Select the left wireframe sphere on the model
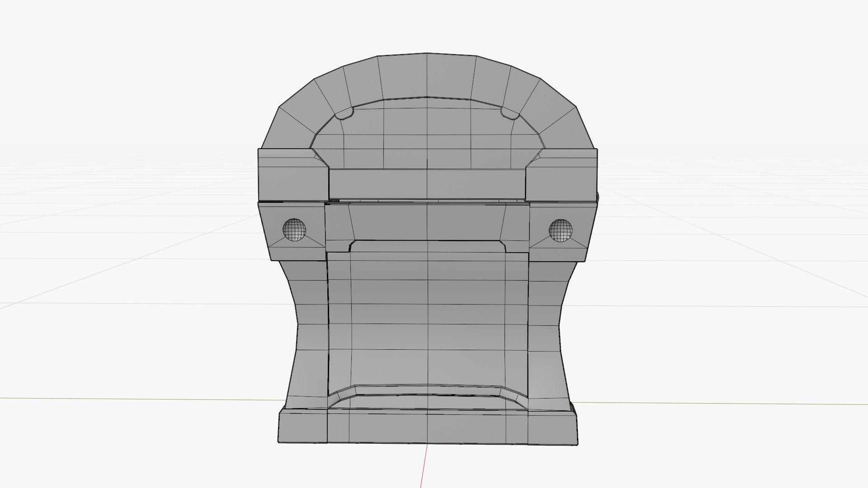 [x=294, y=230]
